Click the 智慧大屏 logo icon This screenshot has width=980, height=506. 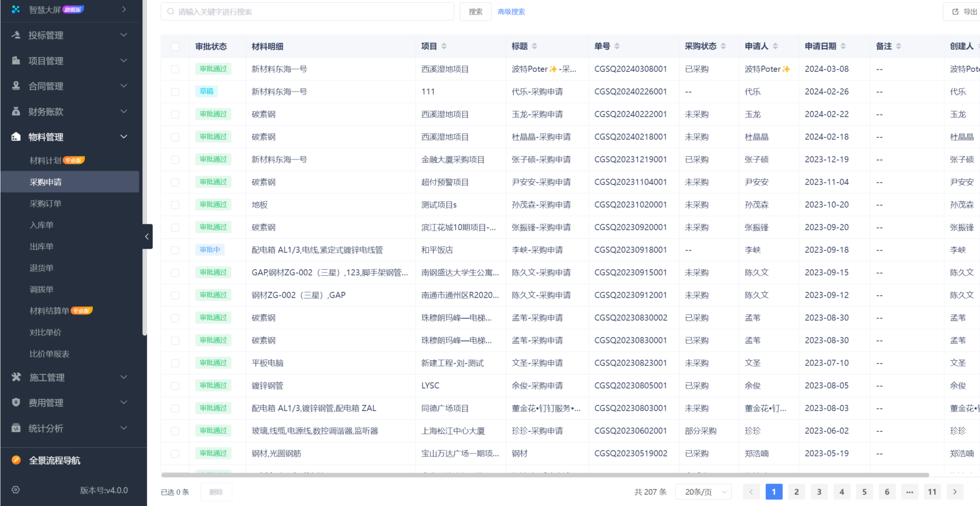(x=16, y=10)
